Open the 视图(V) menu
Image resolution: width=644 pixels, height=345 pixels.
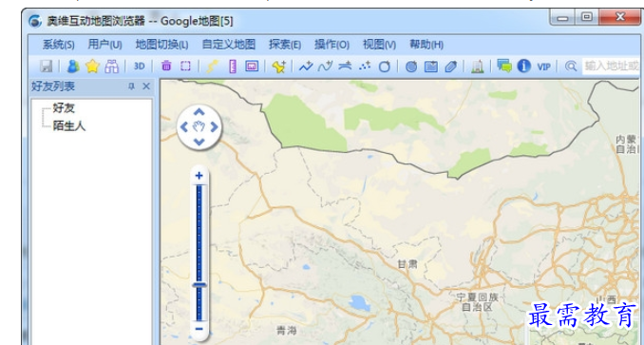click(x=379, y=45)
